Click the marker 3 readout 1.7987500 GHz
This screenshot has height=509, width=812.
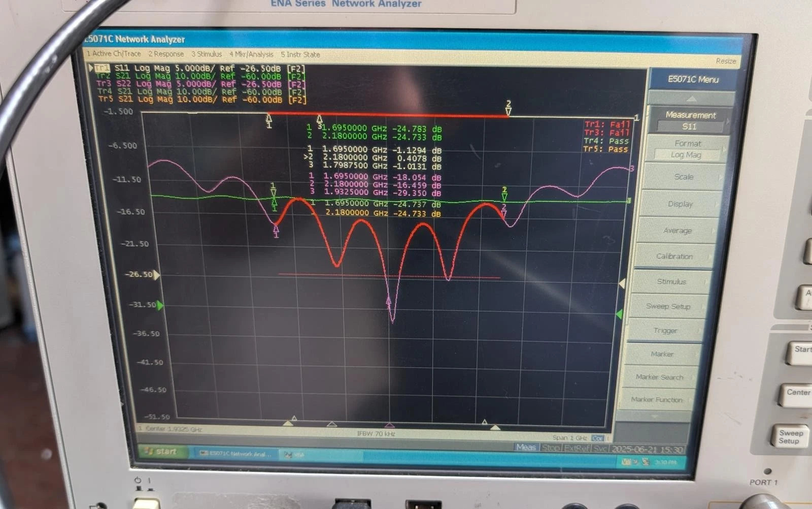tap(355, 166)
